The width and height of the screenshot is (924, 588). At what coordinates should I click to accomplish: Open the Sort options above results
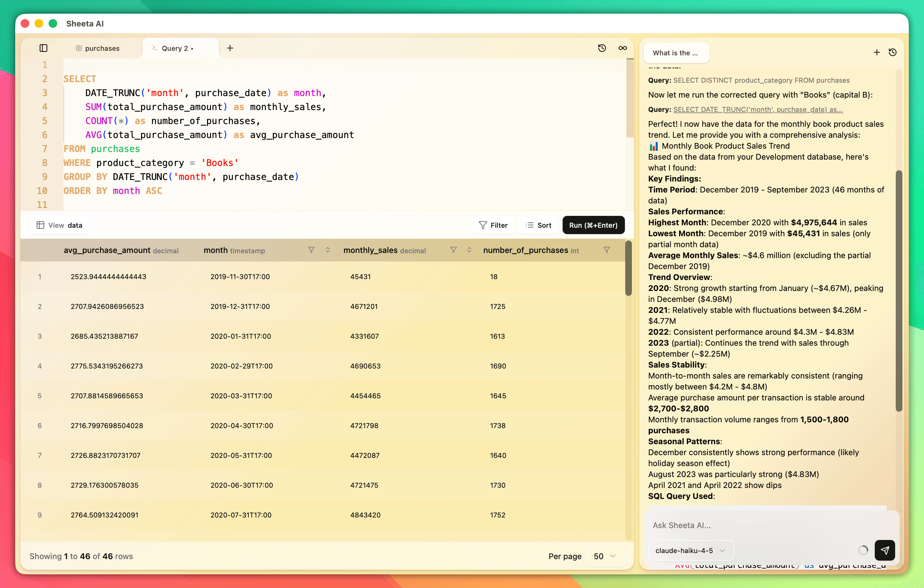coord(538,225)
